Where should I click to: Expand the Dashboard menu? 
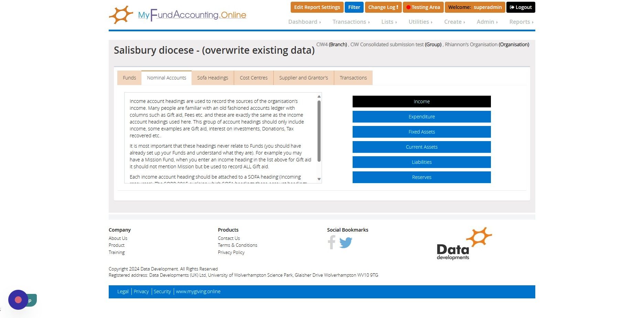click(304, 22)
